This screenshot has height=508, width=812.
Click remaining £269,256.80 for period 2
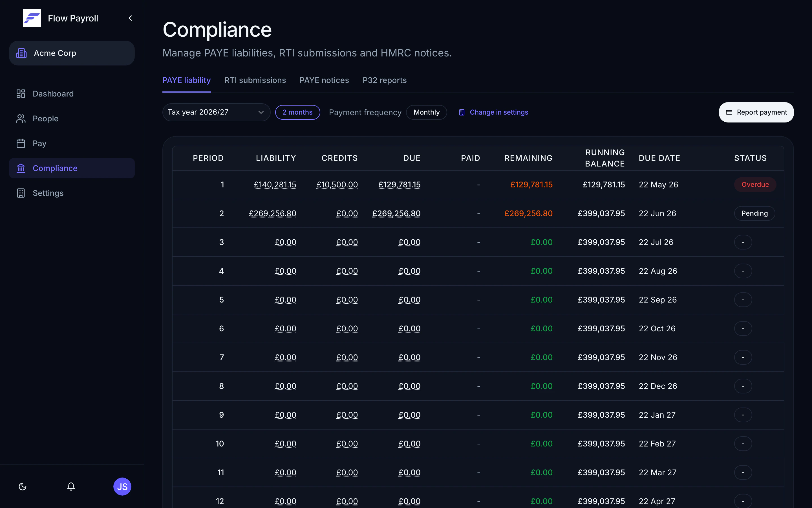[528, 213]
